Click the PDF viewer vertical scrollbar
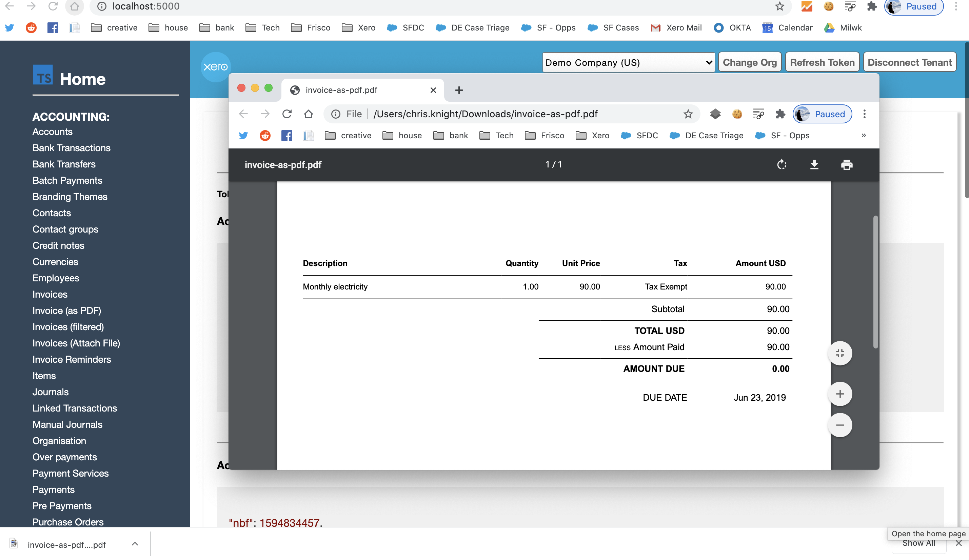The image size is (969, 560). (x=875, y=282)
